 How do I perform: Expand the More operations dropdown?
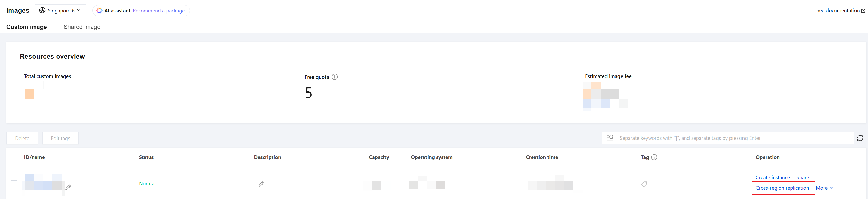point(824,188)
